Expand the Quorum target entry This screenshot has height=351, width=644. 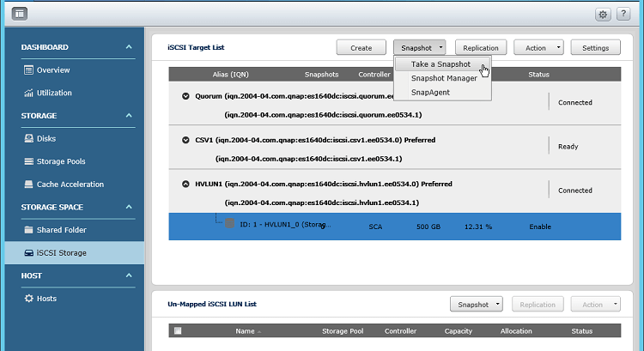click(185, 96)
